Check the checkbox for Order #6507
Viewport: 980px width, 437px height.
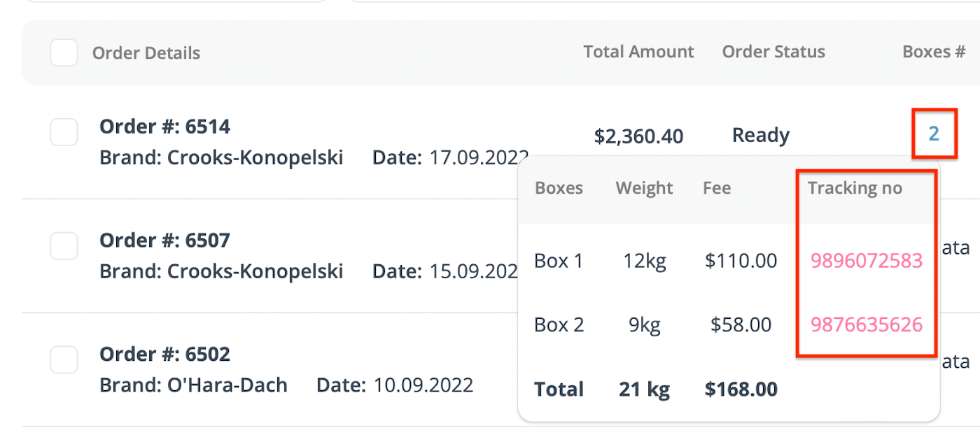coord(64,246)
